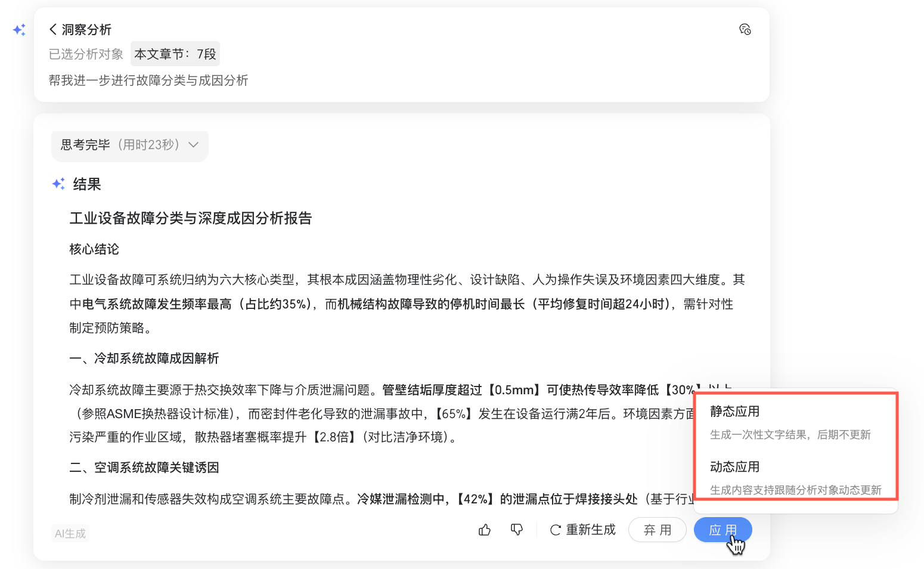Click the thumbs up feedback icon

pos(485,530)
